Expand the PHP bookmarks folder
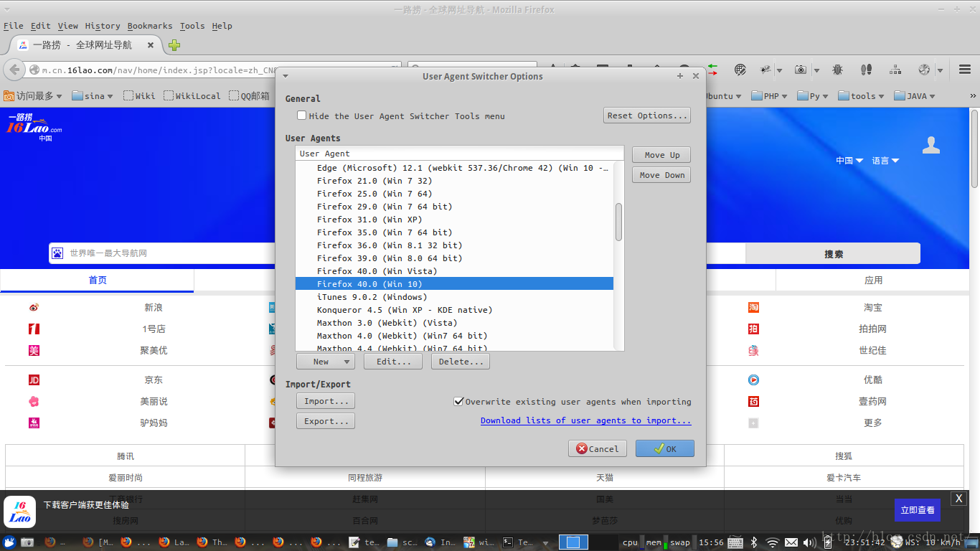Viewport: 980px width, 551px height. (x=769, y=96)
